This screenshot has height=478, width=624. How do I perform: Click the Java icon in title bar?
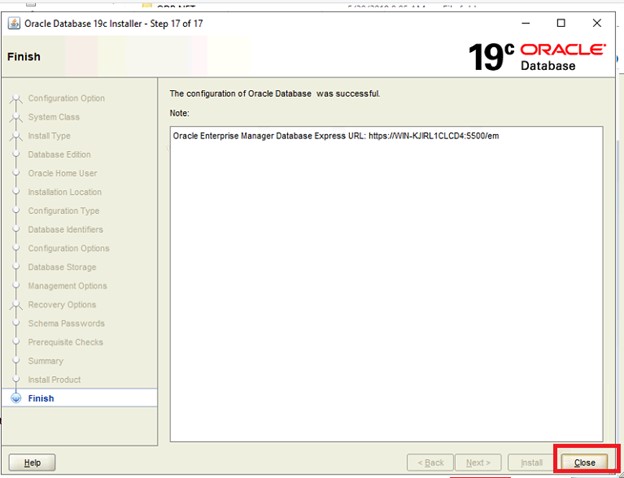(14, 23)
